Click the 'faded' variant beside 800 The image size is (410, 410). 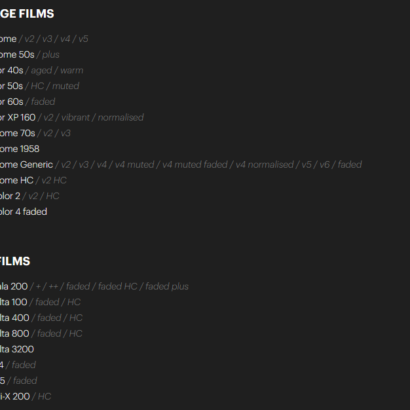click(49, 333)
